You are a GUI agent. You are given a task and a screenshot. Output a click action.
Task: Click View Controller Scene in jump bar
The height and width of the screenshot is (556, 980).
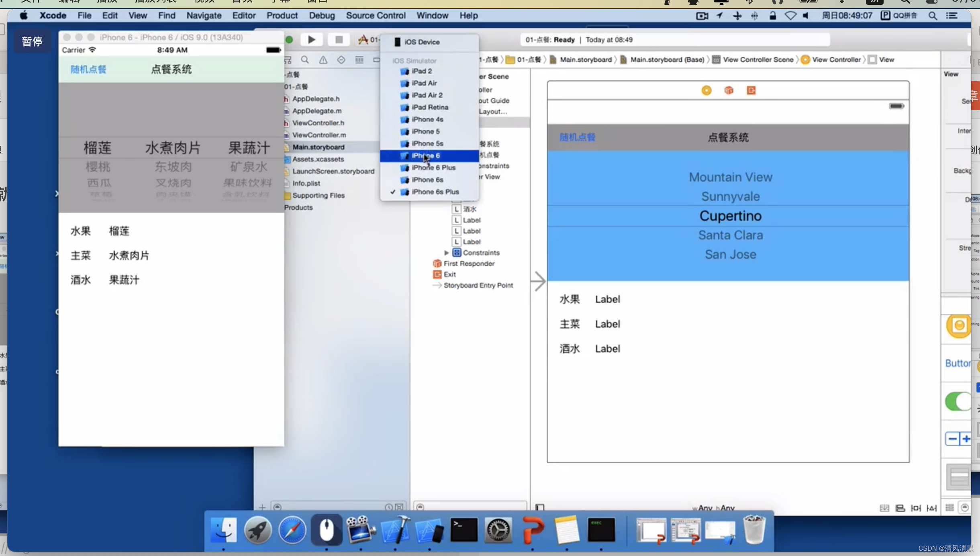[x=753, y=59]
